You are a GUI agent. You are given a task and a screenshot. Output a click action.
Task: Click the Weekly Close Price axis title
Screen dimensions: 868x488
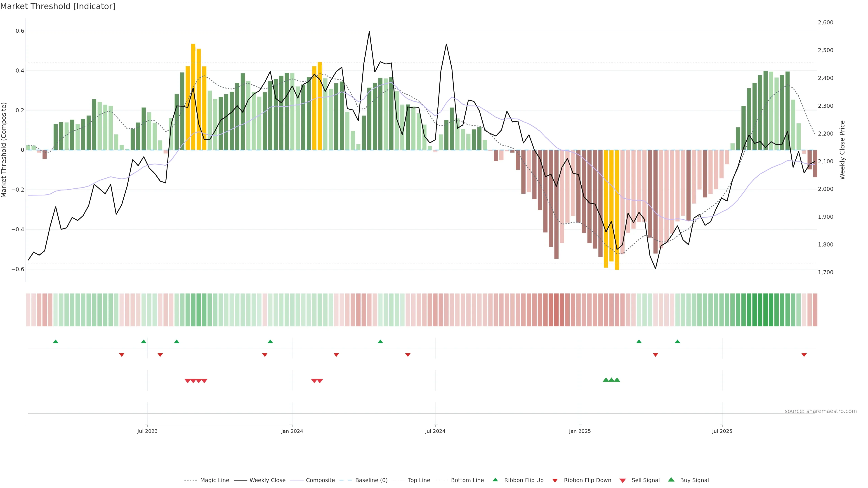(x=842, y=150)
